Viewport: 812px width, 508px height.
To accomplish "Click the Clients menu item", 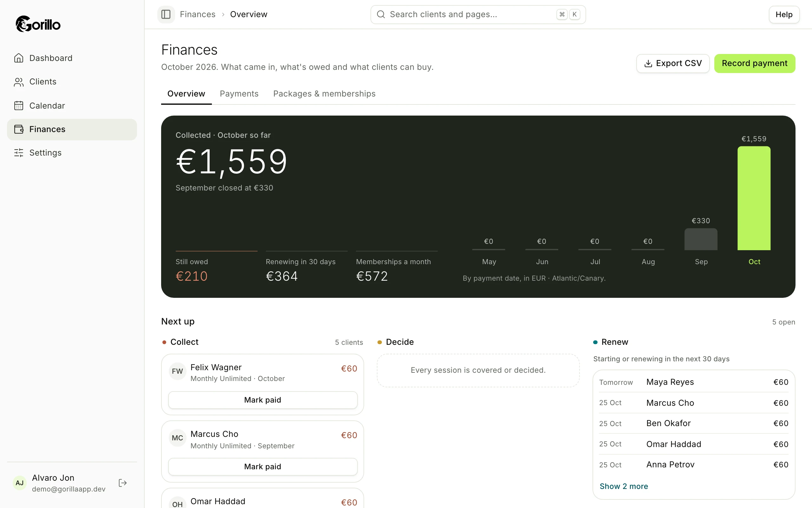I will pyautogui.click(x=72, y=82).
